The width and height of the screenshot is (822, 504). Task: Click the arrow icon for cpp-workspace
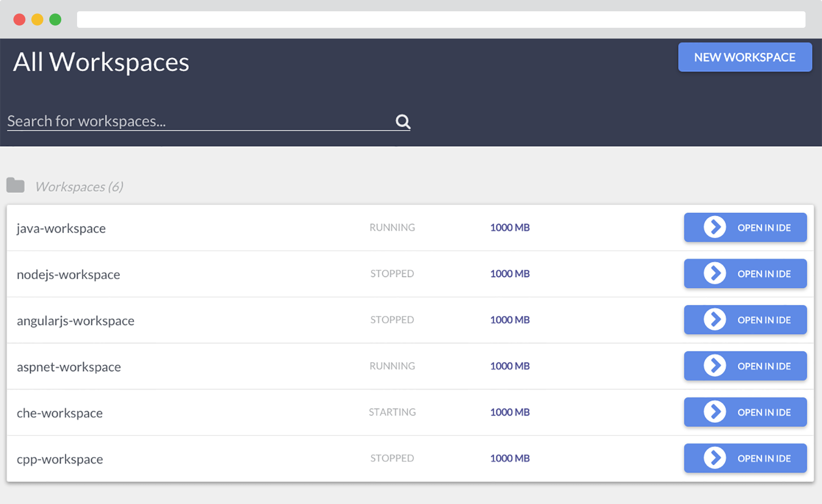tap(715, 458)
